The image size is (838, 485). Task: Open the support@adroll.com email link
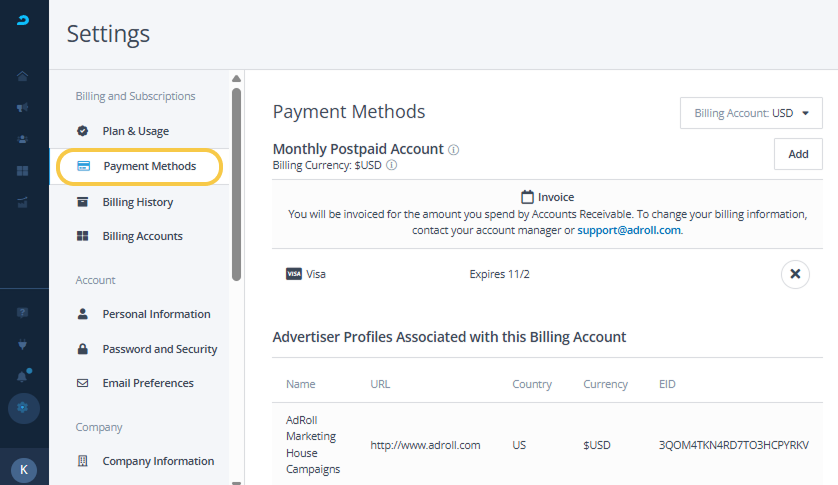pos(628,230)
